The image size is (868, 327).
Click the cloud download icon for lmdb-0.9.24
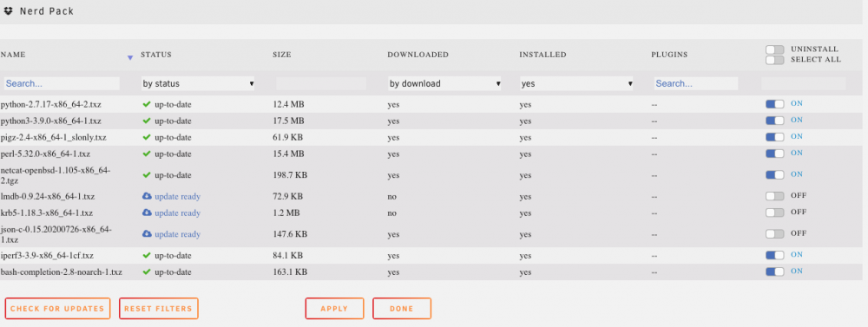147,196
